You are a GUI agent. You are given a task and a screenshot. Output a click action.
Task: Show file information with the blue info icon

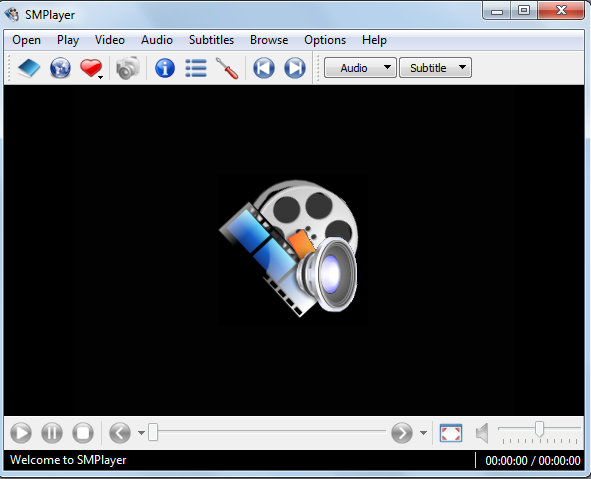(165, 68)
